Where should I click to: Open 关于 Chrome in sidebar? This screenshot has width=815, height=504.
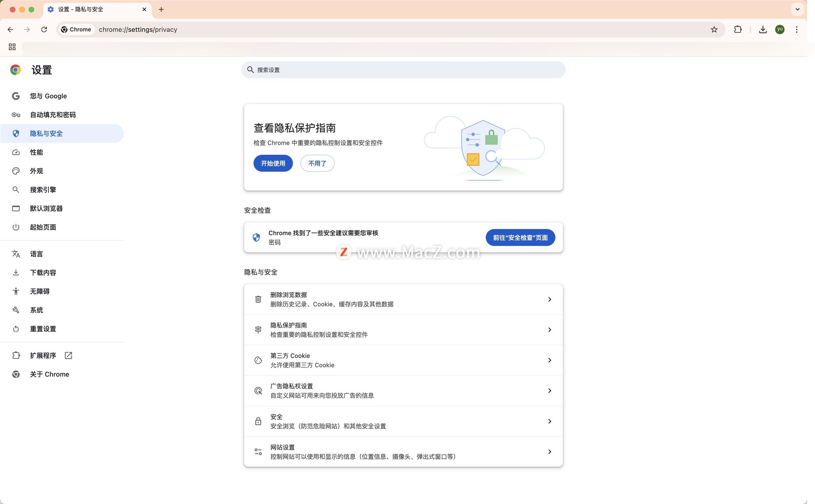click(x=62, y=374)
